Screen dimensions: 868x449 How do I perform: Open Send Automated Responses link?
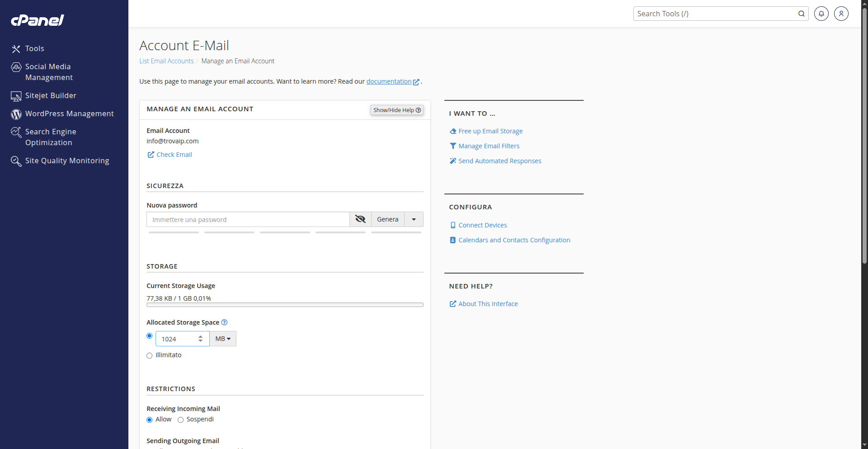(x=500, y=161)
